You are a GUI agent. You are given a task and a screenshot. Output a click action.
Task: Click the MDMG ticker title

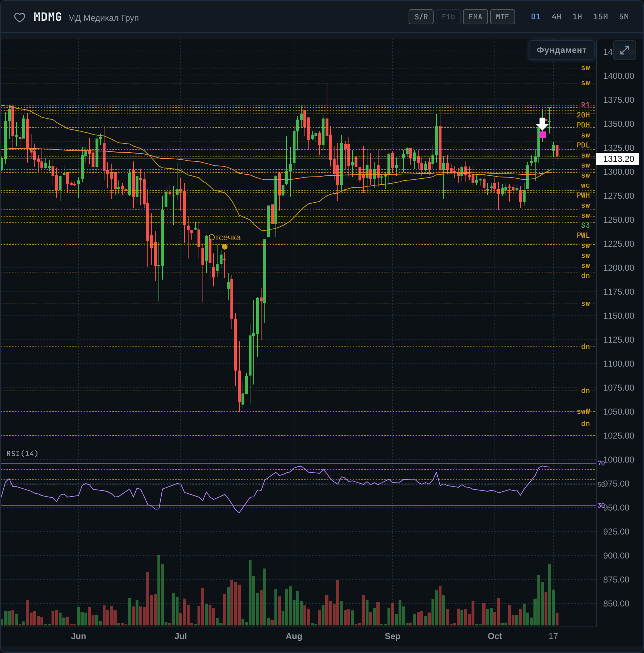pyautogui.click(x=48, y=17)
